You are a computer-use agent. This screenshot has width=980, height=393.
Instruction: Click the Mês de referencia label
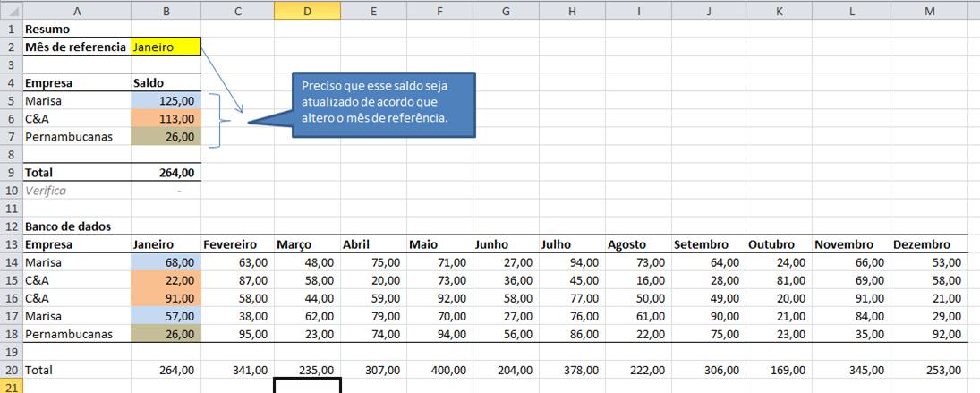[75, 47]
